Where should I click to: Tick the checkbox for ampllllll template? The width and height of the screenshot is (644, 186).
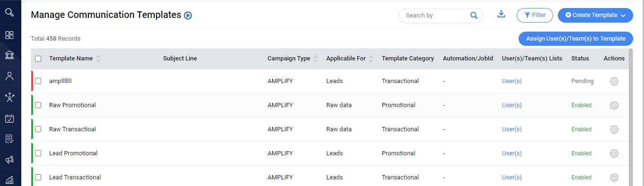click(x=38, y=81)
